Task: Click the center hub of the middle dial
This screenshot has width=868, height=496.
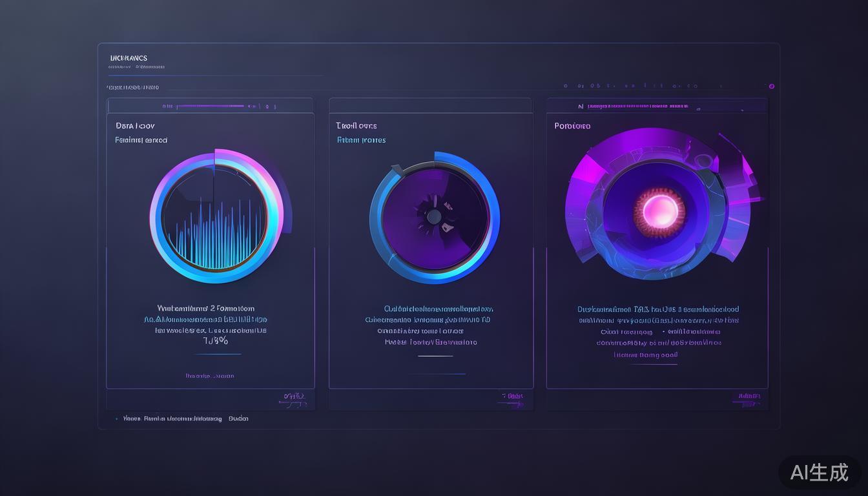Action: [434, 216]
